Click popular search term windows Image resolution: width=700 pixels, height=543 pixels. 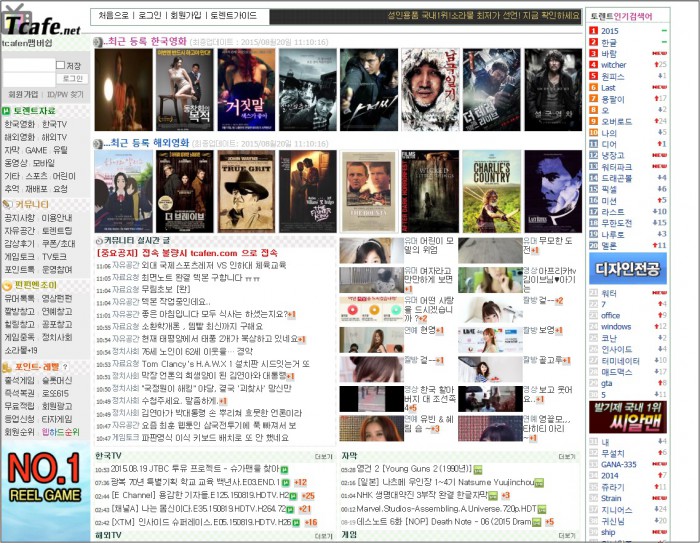tap(616, 326)
